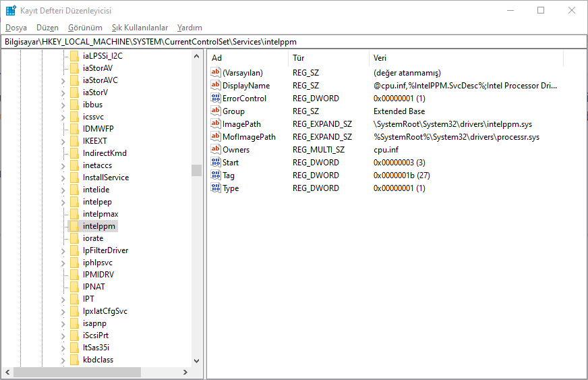The width and height of the screenshot is (588, 380).
Task: Click the ibbus folder icon
Action: pyautogui.click(x=74, y=105)
